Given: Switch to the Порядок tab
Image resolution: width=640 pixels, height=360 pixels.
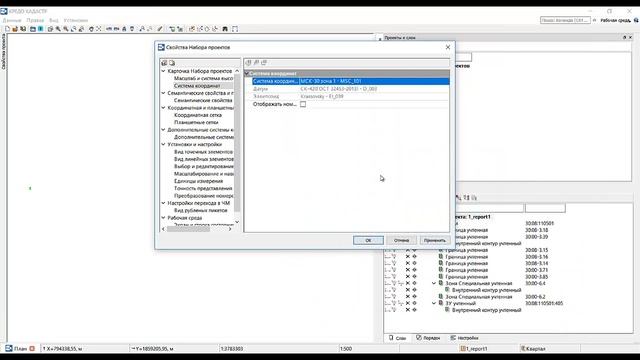Looking at the screenshot, I should click(x=428, y=338).
